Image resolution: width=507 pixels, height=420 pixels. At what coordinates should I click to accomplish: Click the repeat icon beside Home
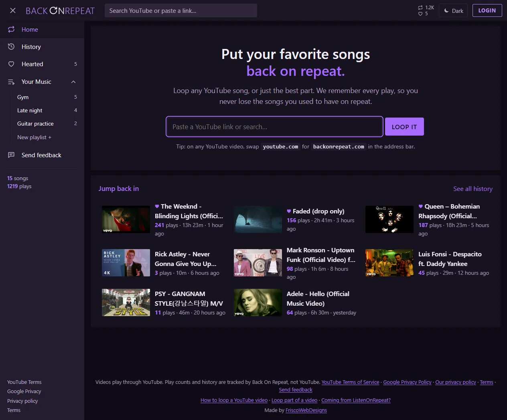pos(11,29)
